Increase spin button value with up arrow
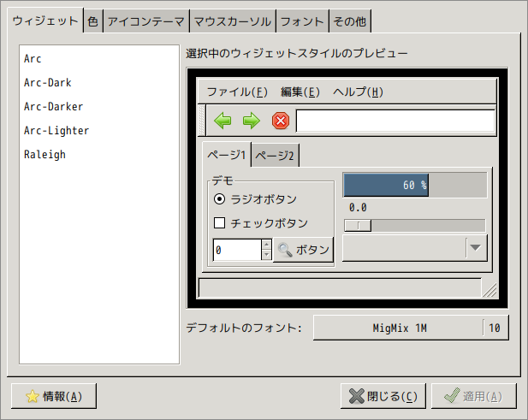This screenshot has height=420, width=528. pyautogui.click(x=266, y=245)
